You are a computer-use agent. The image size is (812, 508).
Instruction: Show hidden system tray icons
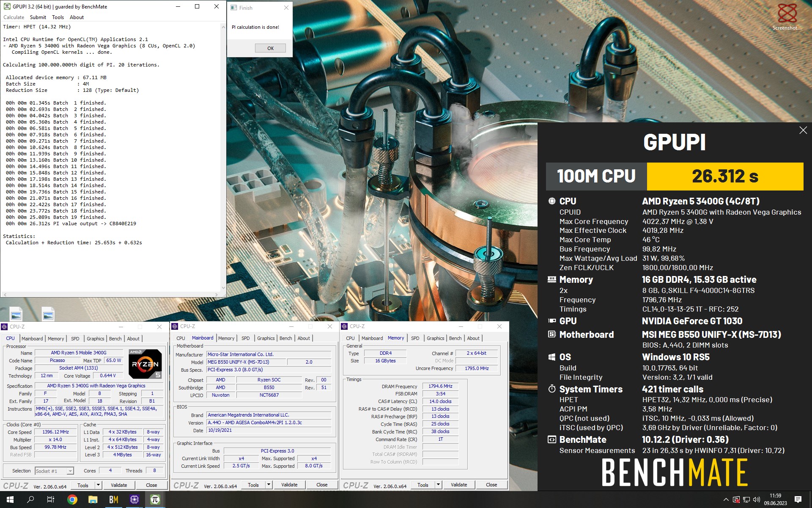[726, 500]
